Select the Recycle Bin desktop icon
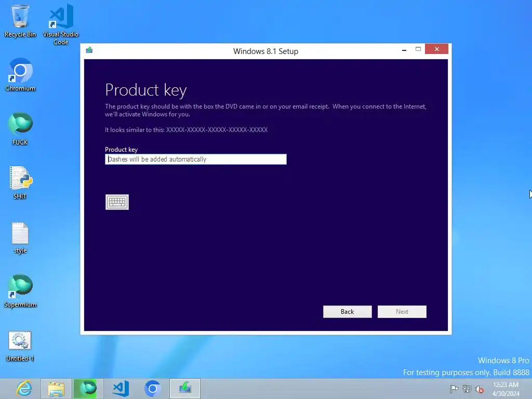Viewport: 532px width, 399px height. [x=20, y=21]
